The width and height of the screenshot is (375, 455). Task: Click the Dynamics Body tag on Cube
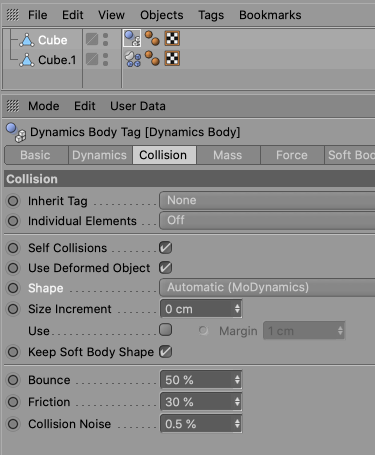(x=132, y=38)
